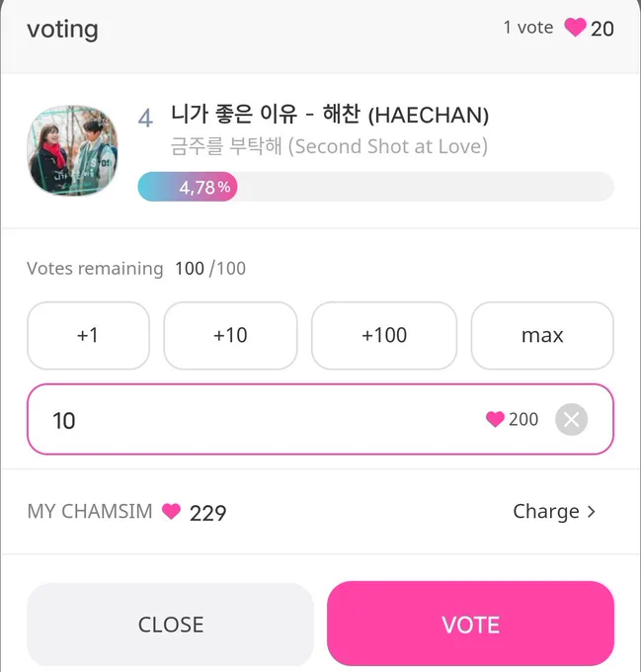Clear the vote amount with the X icon
Screen dimensions: 641x672
(571, 420)
